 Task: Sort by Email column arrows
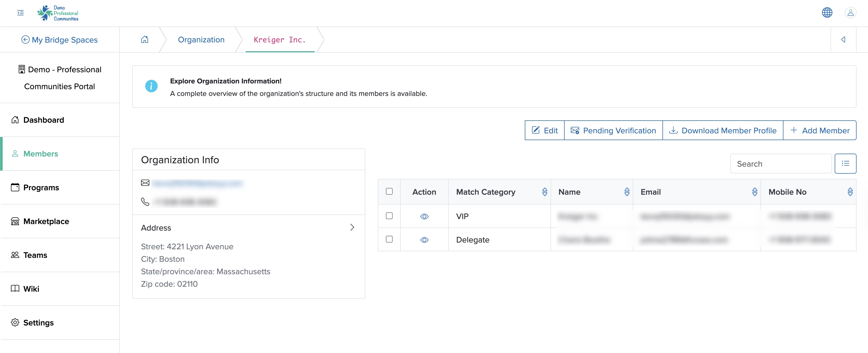(755, 192)
